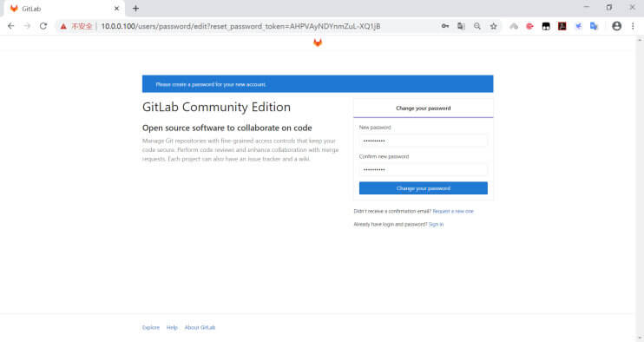Click the GitLab favicon on the tab
This screenshot has height=342, width=644.
[x=14, y=9]
